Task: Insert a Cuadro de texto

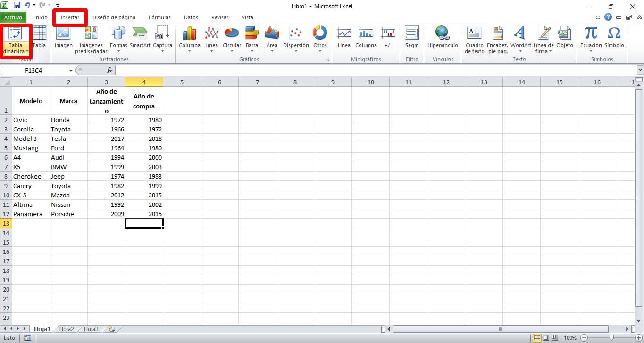Action: pyautogui.click(x=474, y=40)
